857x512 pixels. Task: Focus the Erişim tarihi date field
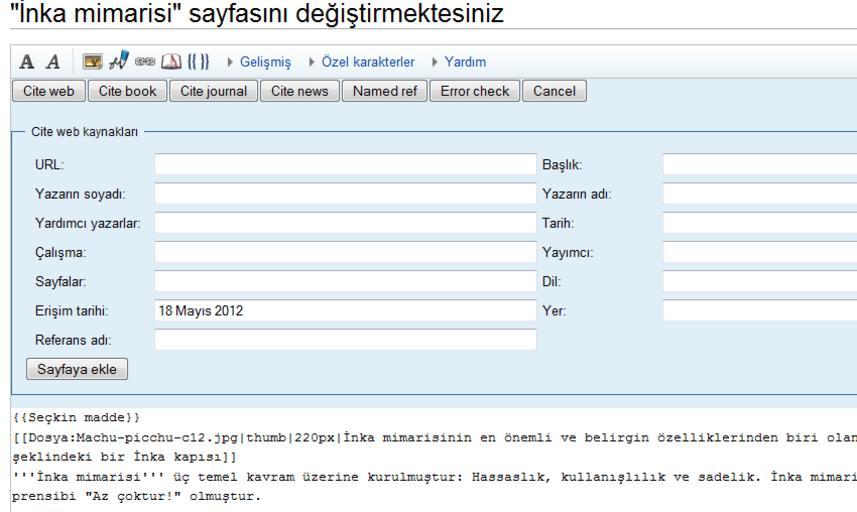point(345,311)
